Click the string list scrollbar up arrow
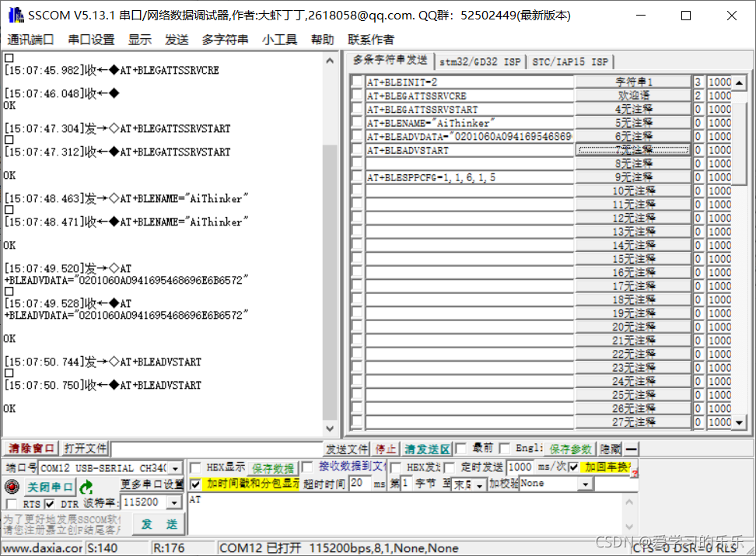 click(x=739, y=82)
